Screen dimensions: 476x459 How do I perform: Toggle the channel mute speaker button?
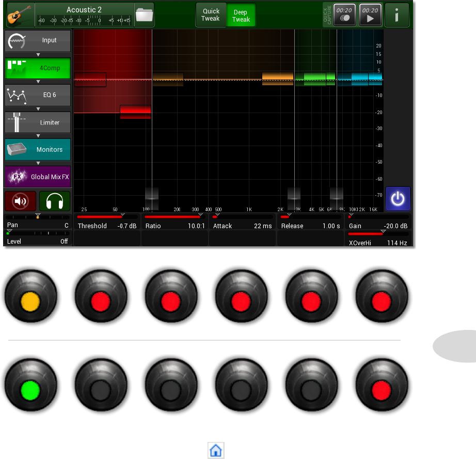pos(20,201)
